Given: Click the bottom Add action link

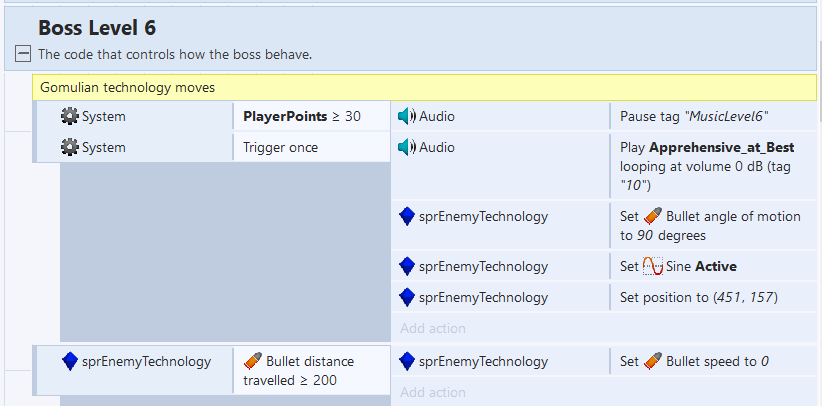Looking at the screenshot, I should pos(433,393).
